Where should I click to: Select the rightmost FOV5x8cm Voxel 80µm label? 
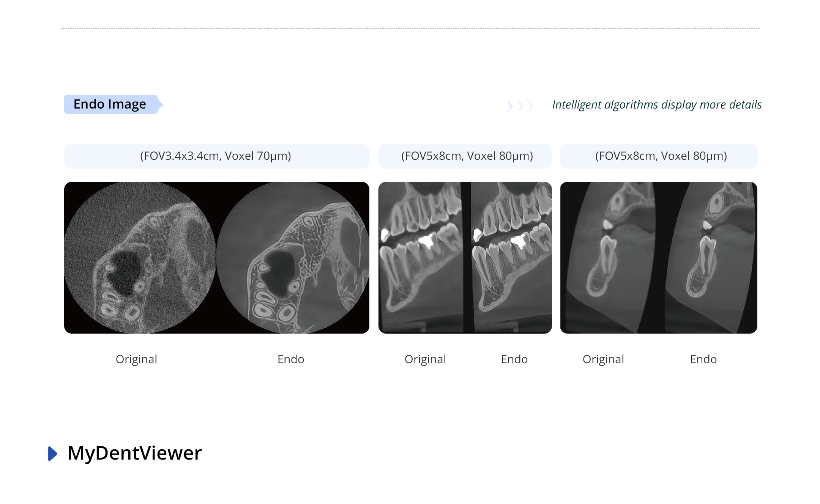661,156
